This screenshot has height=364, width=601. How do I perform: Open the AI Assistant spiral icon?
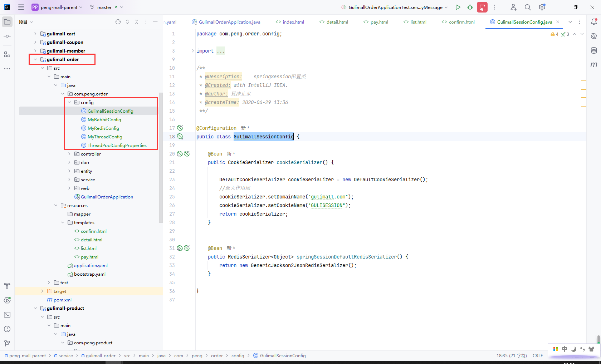(x=594, y=36)
